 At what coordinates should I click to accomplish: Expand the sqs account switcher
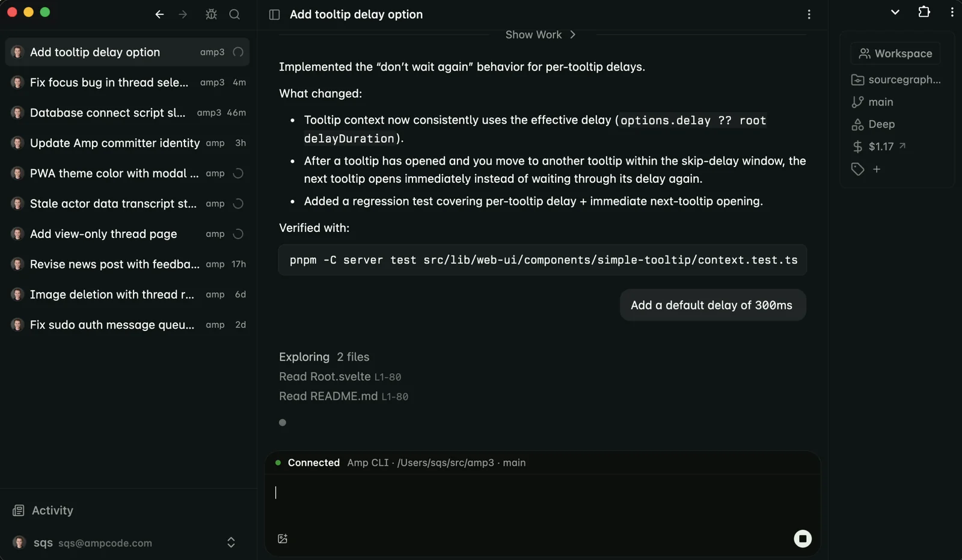click(231, 543)
